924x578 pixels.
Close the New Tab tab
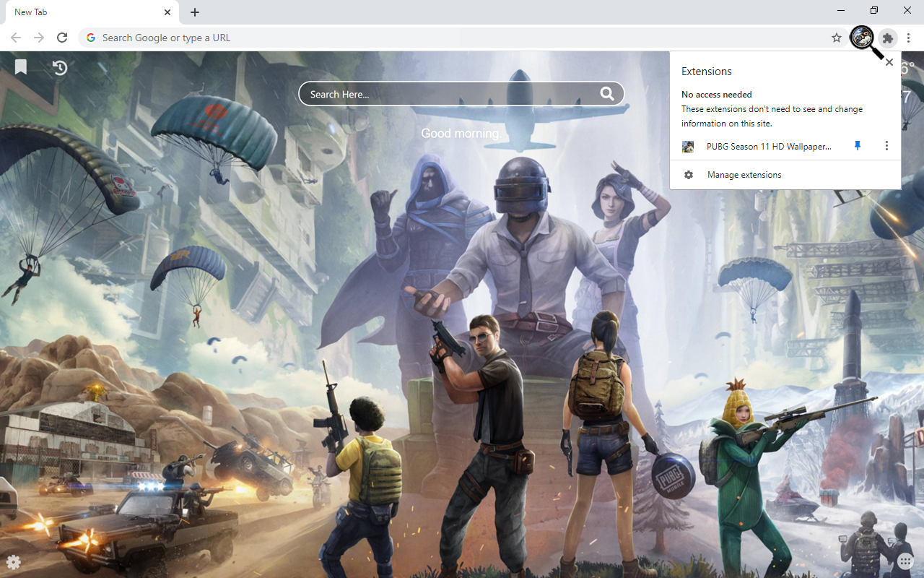pyautogui.click(x=167, y=12)
